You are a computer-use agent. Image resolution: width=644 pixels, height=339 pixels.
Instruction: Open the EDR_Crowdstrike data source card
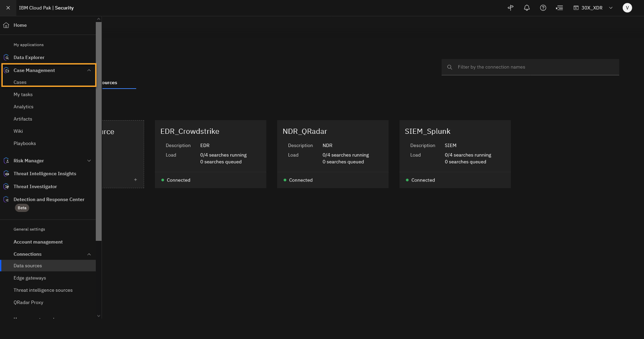coord(211,154)
